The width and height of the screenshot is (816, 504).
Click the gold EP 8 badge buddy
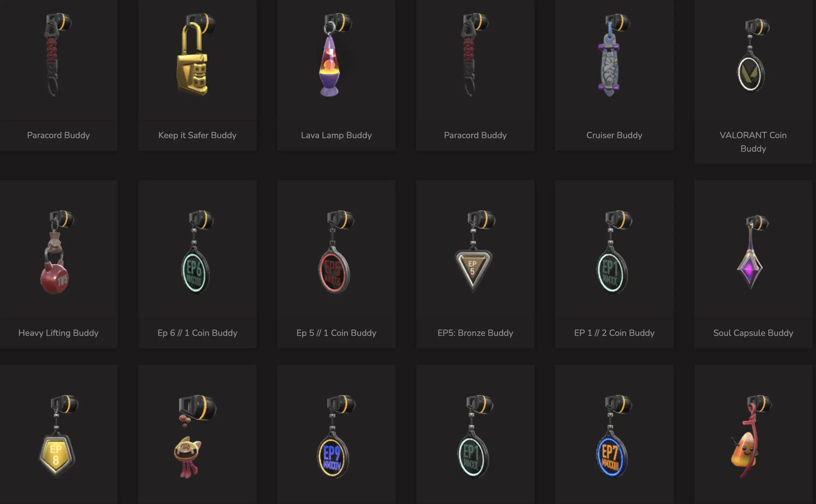click(58, 436)
